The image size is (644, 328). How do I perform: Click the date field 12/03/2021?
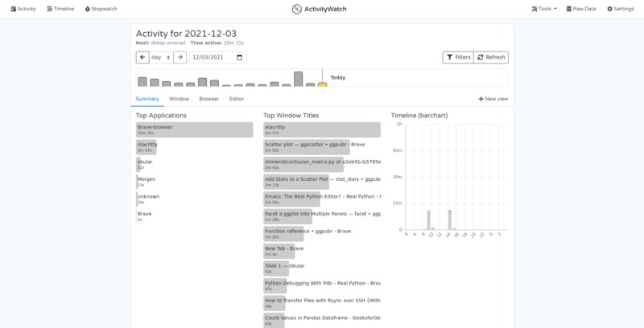point(217,57)
